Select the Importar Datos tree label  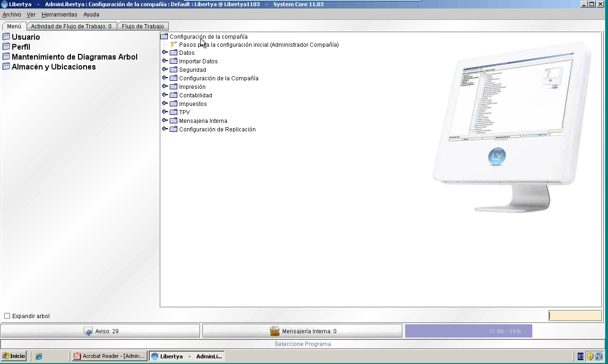[199, 61]
